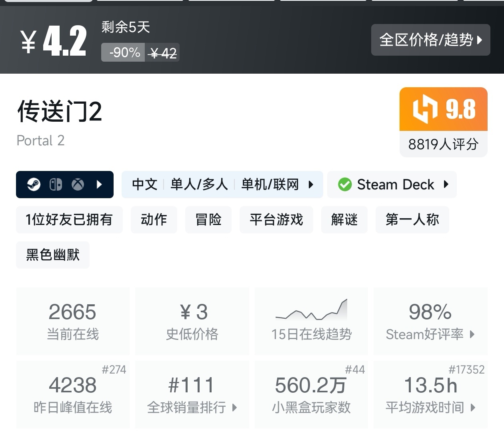Select the 平台游戏 tag
The height and width of the screenshot is (436, 504).
pyautogui.click(x=276, y=219)
